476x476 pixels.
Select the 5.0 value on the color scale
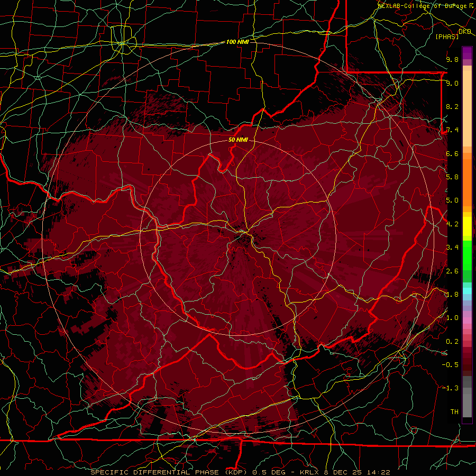coord(452,200)
